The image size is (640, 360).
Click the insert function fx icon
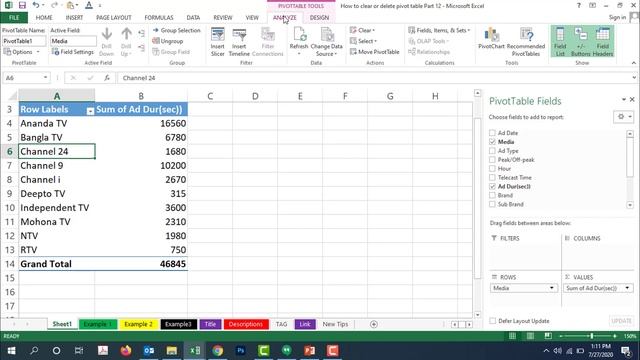(x=107, y=78)
